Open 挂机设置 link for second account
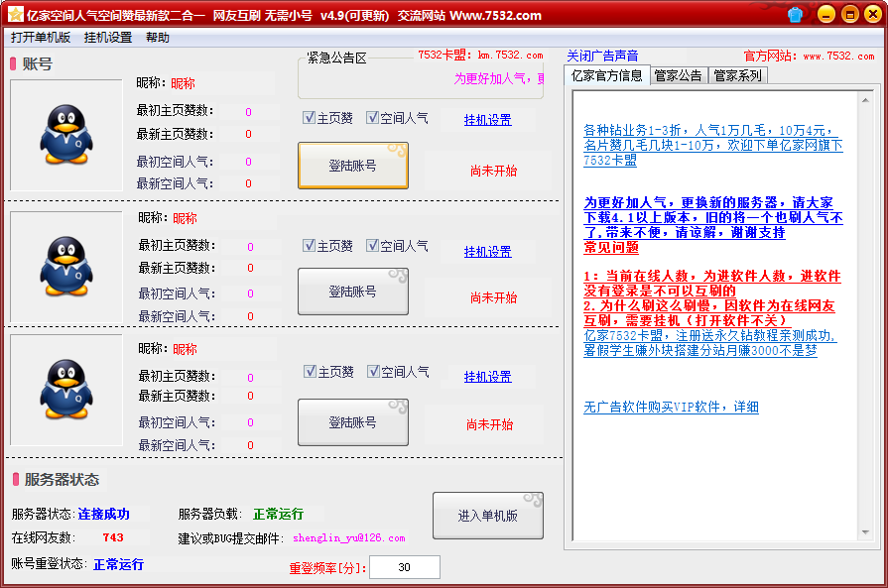 pyautogui.click(x=487, y=252)
